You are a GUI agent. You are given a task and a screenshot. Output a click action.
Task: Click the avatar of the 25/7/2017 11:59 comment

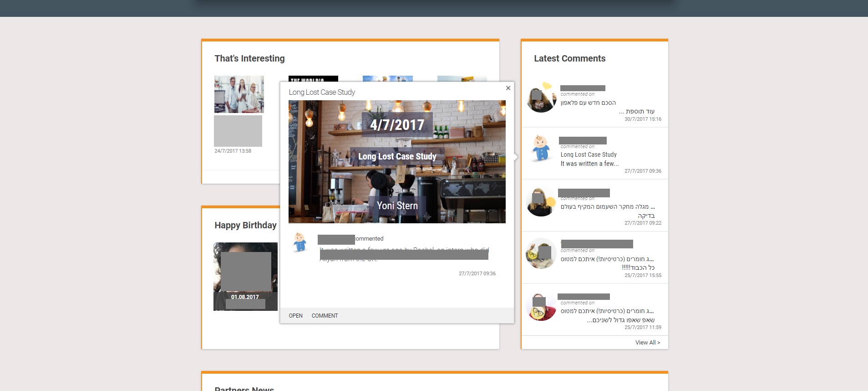click(x=541, y=306)
